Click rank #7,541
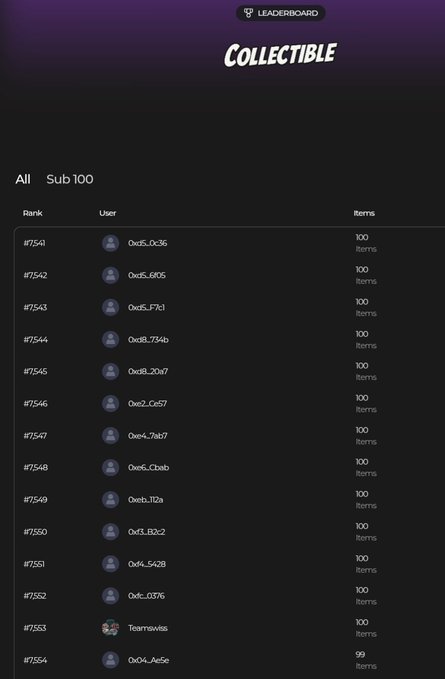This screenshot has width=445, height=679. click(x=34, y=243)
